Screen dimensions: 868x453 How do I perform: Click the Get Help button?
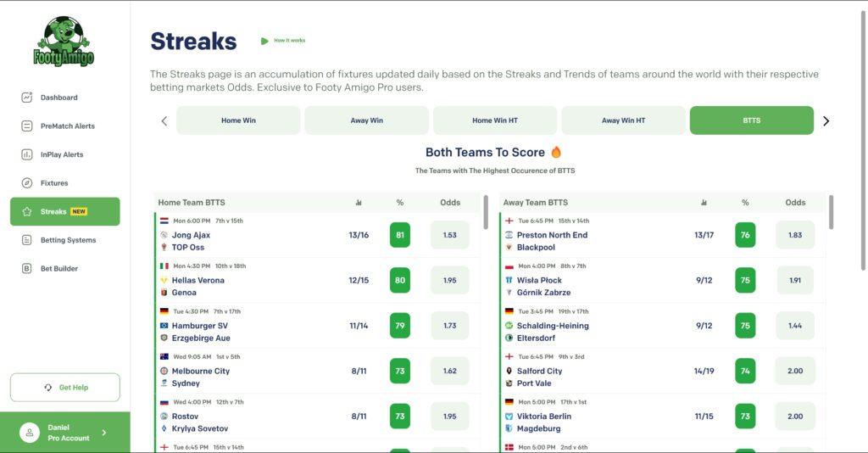click(64, 388)
